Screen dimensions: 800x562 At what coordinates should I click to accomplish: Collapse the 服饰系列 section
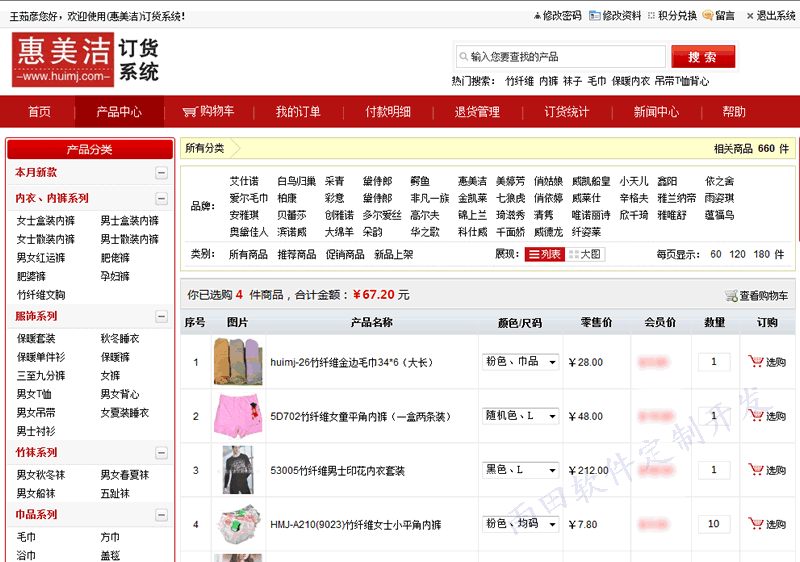(161, 317)
